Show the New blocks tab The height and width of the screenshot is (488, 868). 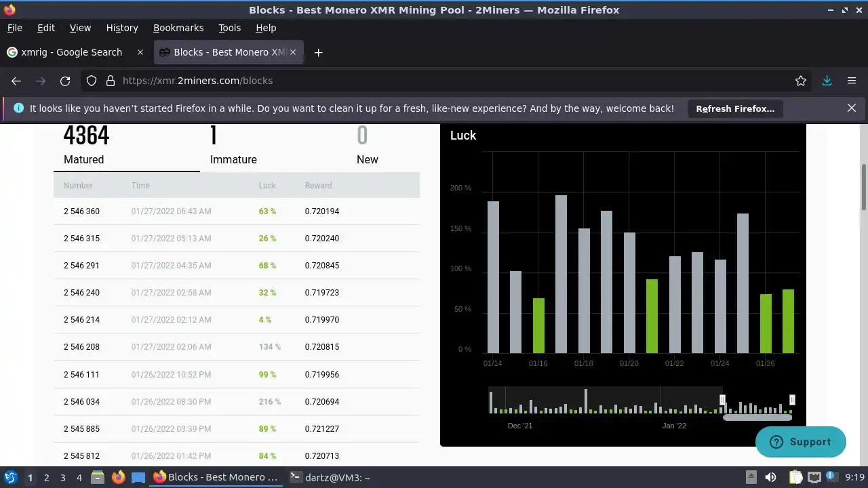pyautogui.click(x=383, y=147)
